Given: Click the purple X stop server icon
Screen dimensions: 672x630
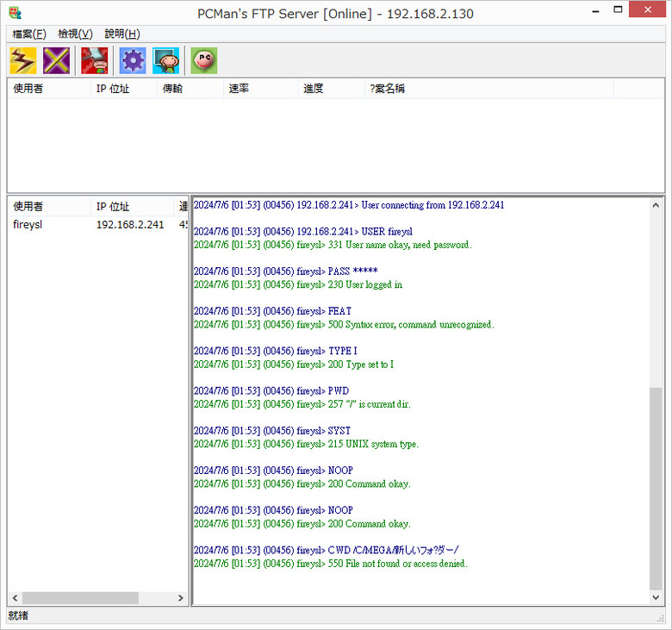Looking at the screenshot, I should pyautogui.click(x=56, y=60).
